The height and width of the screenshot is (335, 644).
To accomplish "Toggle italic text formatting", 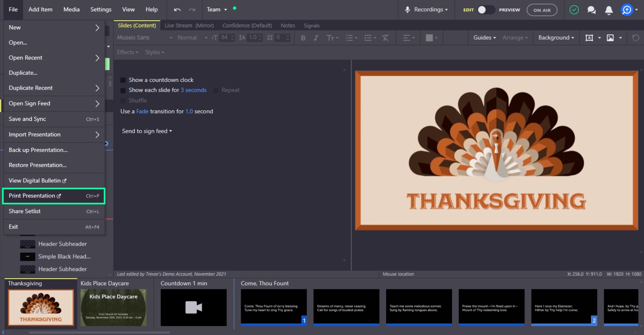I will [x=316, y=38].
